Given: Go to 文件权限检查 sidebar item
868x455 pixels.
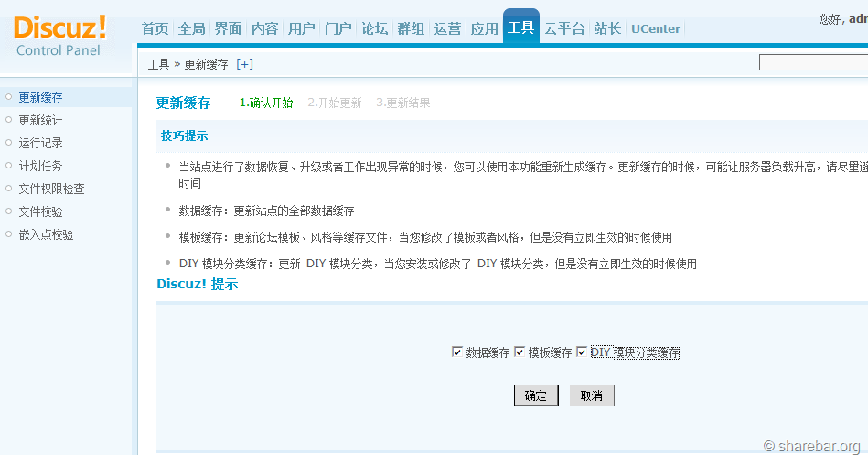Looking at the screenshot, I should [51, 189].
